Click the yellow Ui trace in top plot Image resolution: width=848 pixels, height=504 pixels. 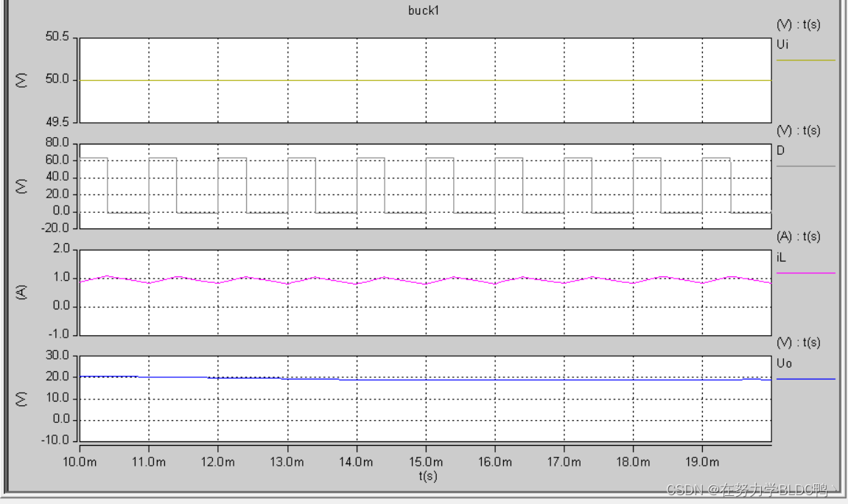426,80
